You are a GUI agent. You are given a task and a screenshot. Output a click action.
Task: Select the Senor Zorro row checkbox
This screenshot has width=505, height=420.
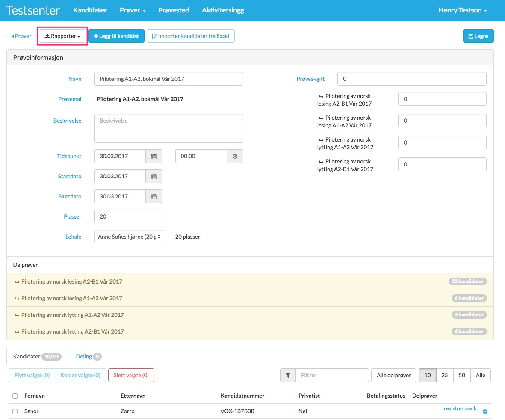pyautogui.click(x=15, y=411)
